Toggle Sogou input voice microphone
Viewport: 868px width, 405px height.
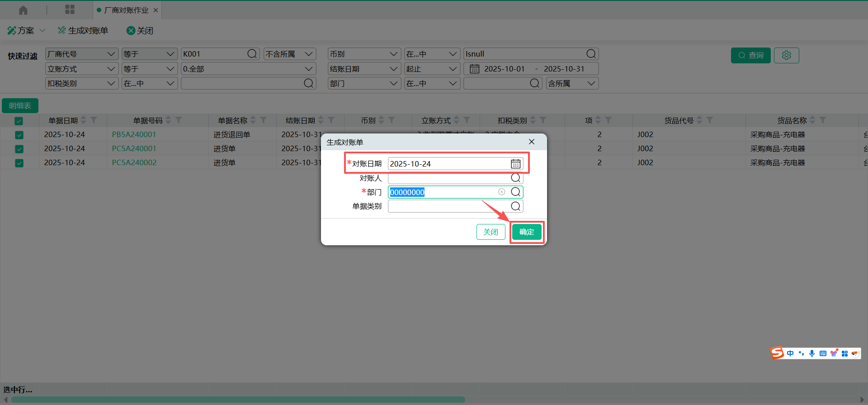click(812, 353)
